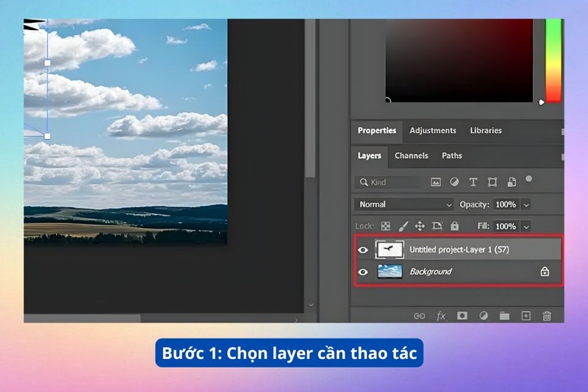Hide the Untitled project-Layer 1 layer
Screen dimensions: 588x392
click(x=362, y=250)
